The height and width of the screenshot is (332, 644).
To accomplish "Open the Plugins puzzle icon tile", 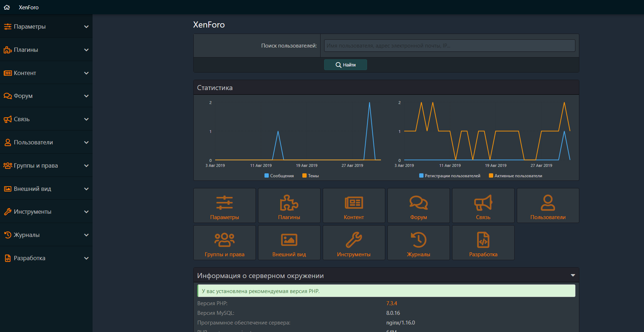I will (x=289, y=206).
